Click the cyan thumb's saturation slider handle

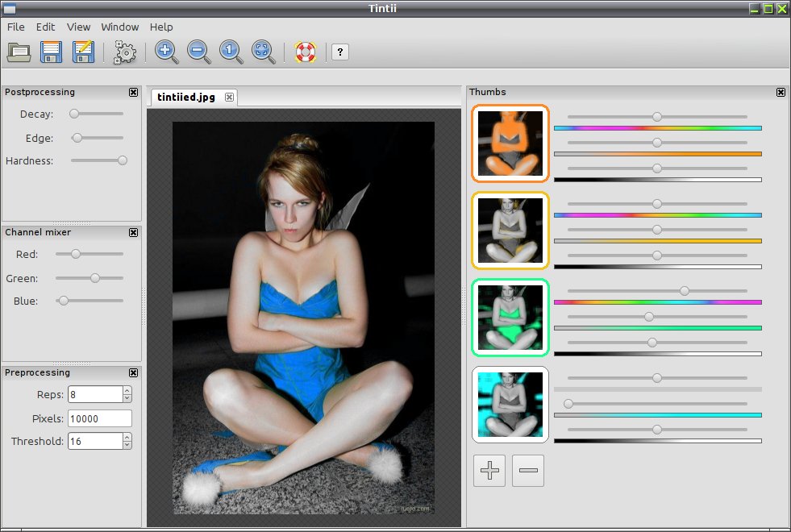[568, 404]
